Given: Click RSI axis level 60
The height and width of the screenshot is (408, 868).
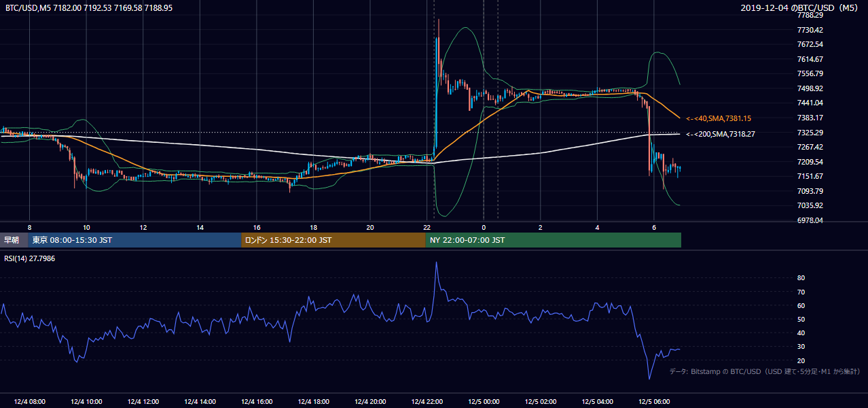Looking at the screenshot, I should (801, 305).
